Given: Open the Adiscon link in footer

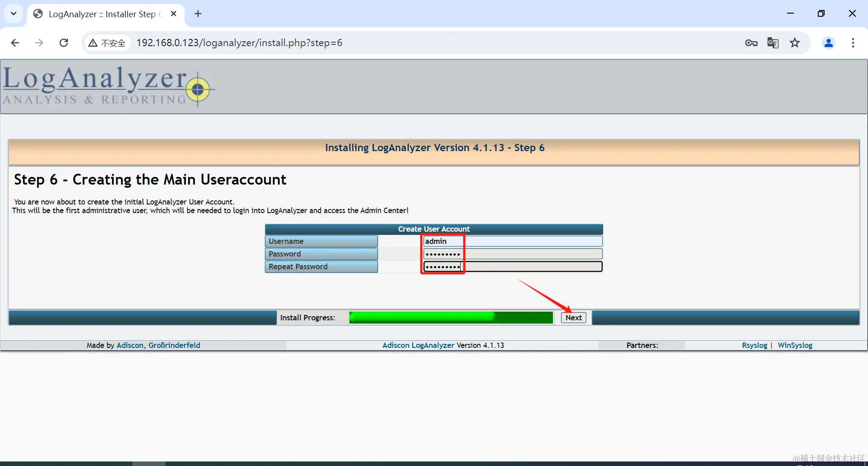Looking at the screenshot, I should pyautogui.click(x=130, y=345).
